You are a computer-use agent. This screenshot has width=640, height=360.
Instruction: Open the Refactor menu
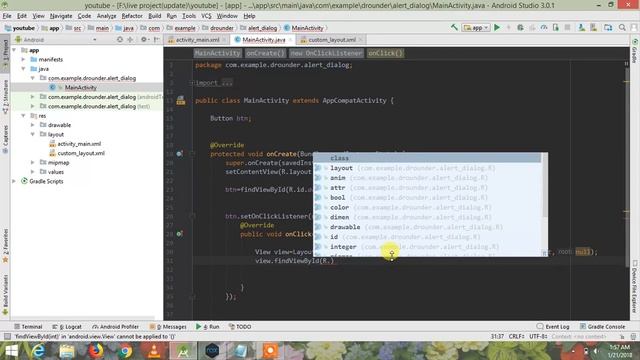click(x=132, y=16)
